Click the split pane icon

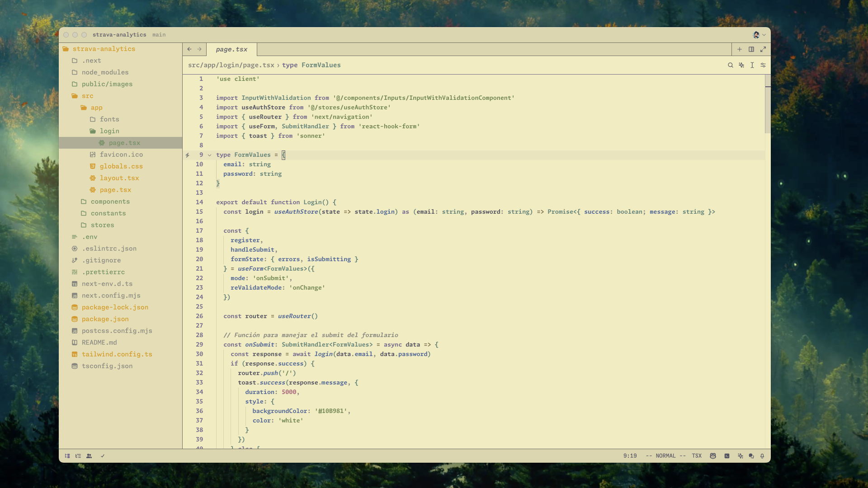coord(751,49)
